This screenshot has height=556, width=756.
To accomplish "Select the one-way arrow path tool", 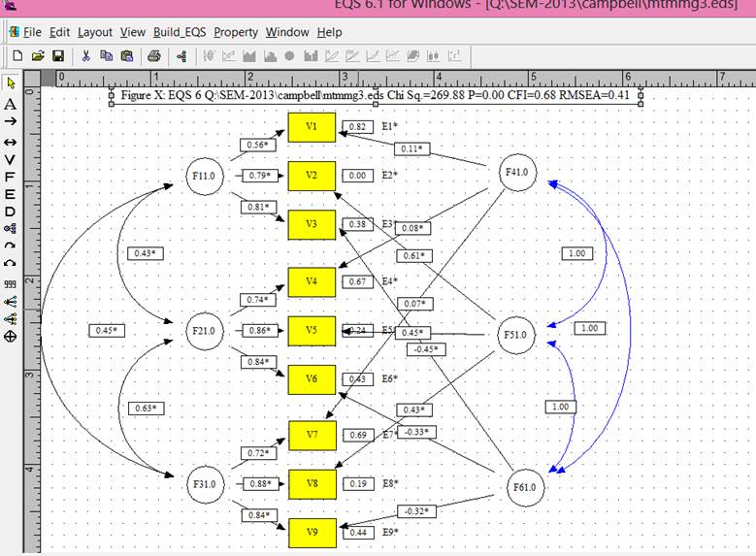I will coord(10,121).
